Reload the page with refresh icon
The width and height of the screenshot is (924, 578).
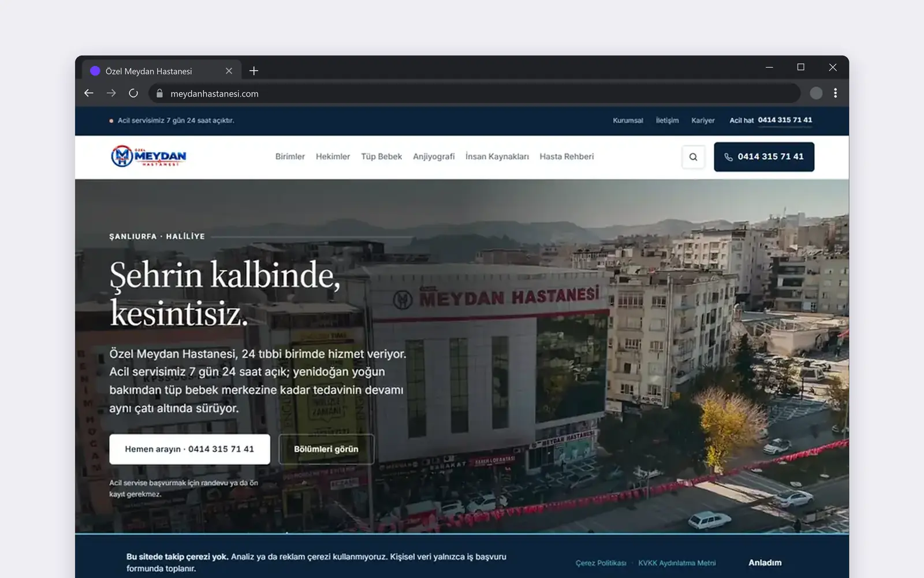(x=133, y=93)
